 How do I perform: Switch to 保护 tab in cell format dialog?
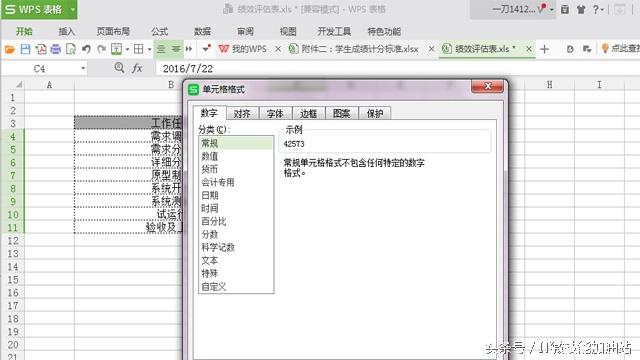375,113
